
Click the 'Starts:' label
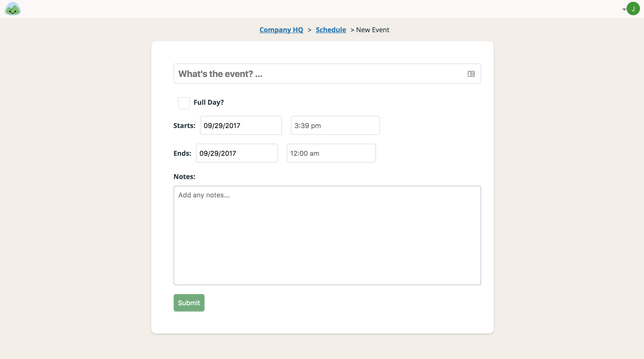coord(184,126)
